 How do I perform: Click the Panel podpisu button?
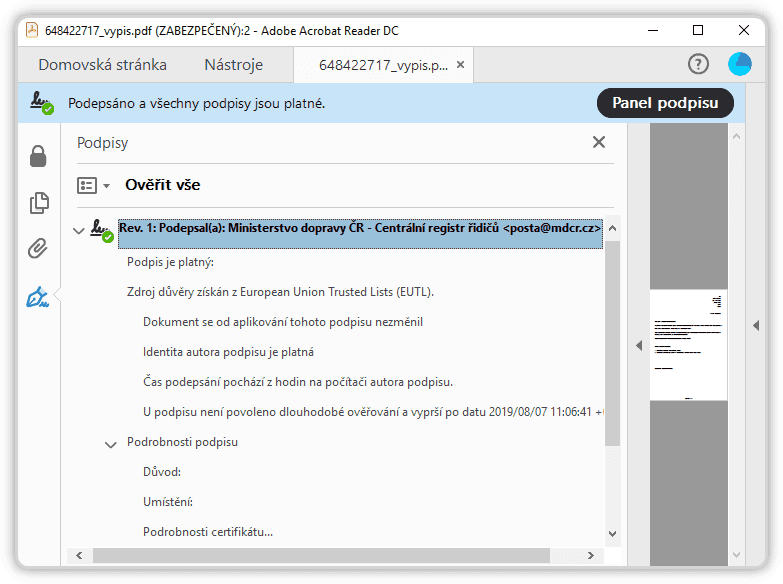665,103
